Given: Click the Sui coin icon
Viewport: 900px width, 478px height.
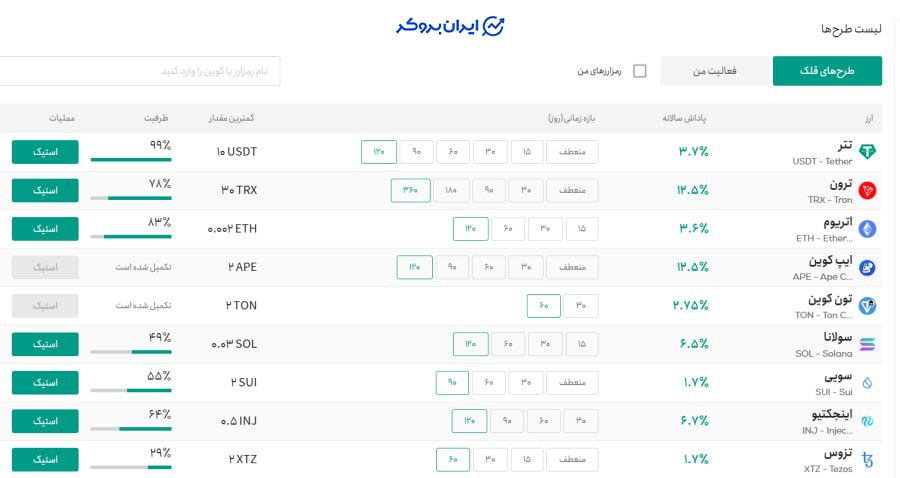Looking at the screenshot, I should (x=867, y=383).
